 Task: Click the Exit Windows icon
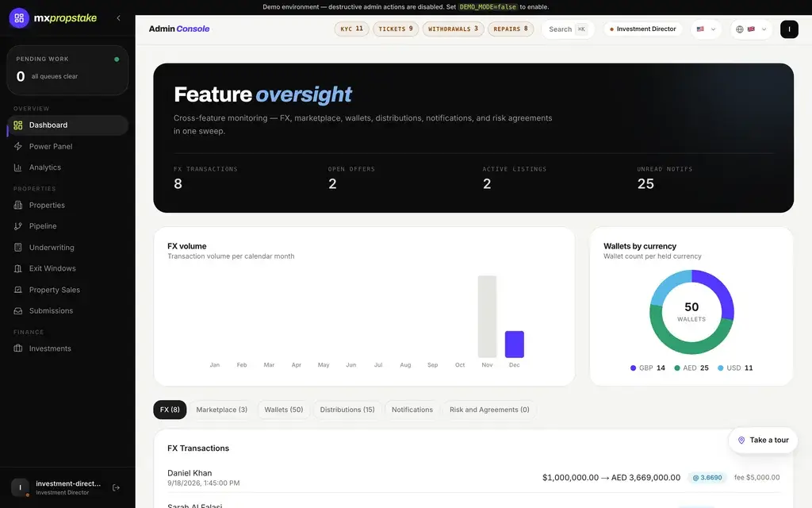[18, 268]
